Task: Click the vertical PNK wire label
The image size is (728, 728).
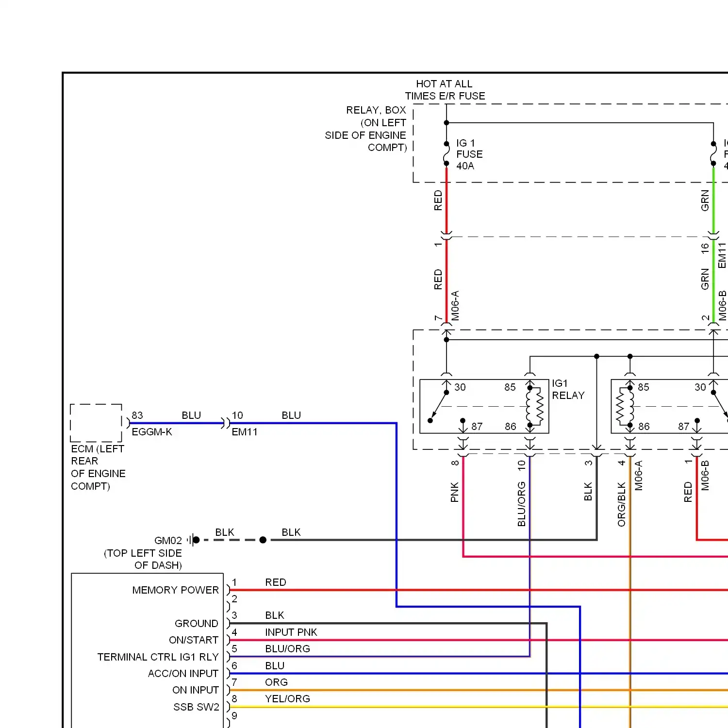Action: point(455,492)
